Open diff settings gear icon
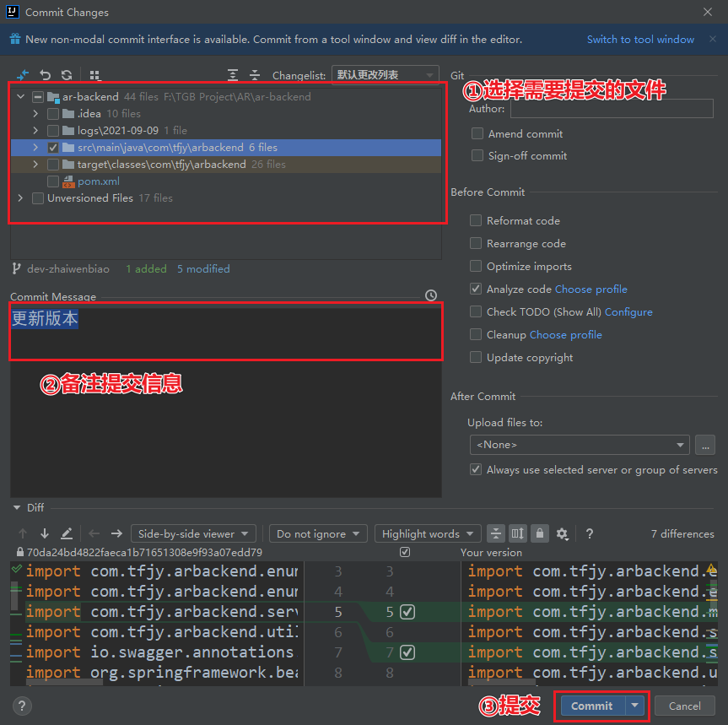Screen dimensions: 728x725 coord(563,534)
